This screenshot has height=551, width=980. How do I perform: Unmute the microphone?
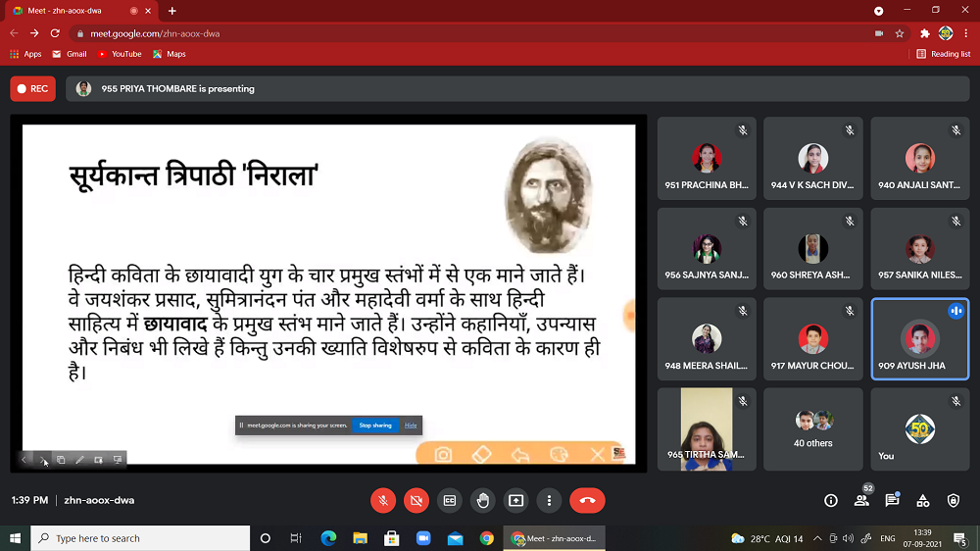tap(383, 500)
